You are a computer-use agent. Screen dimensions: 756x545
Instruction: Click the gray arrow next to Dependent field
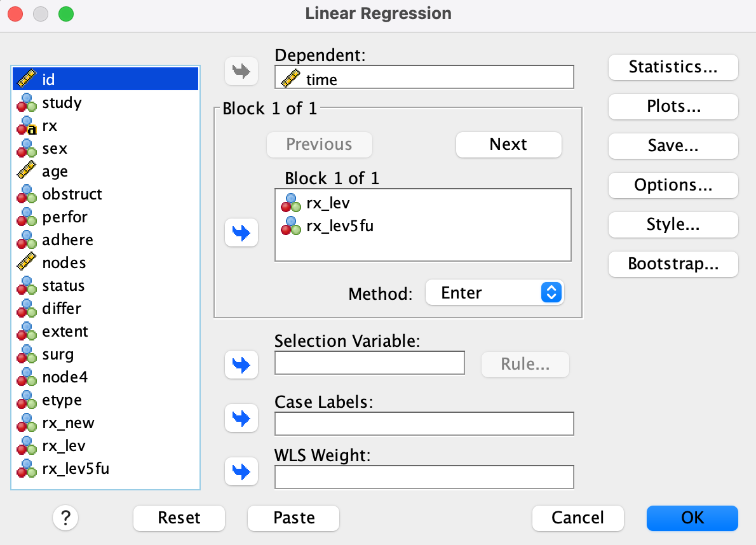(x=241, y=71)
